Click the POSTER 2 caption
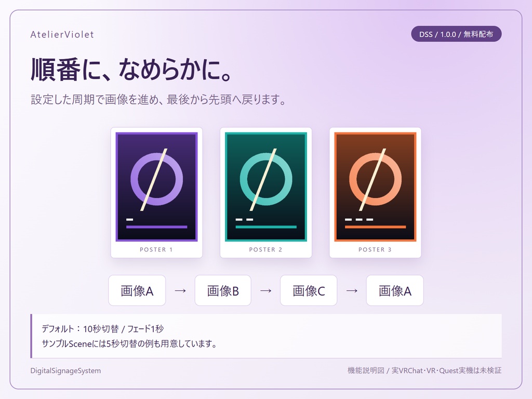The width and height of the screenshot is (532, 399). [x=265, y=249]
